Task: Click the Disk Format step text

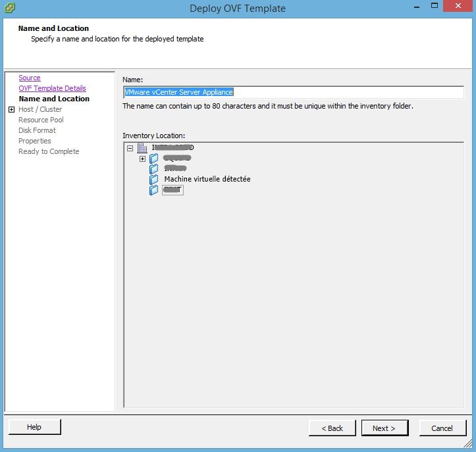Action: pos(37,130)
